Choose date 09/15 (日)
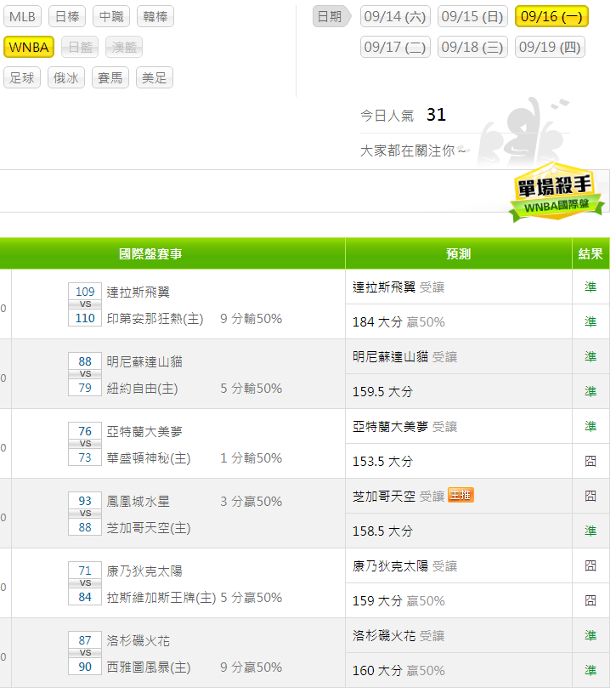This screenshot has height=693, width=616. point(472,16)
